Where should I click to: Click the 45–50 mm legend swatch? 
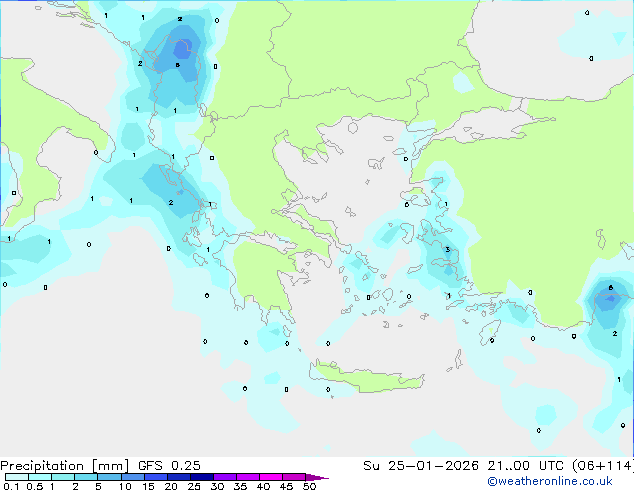tap(294, 477)
